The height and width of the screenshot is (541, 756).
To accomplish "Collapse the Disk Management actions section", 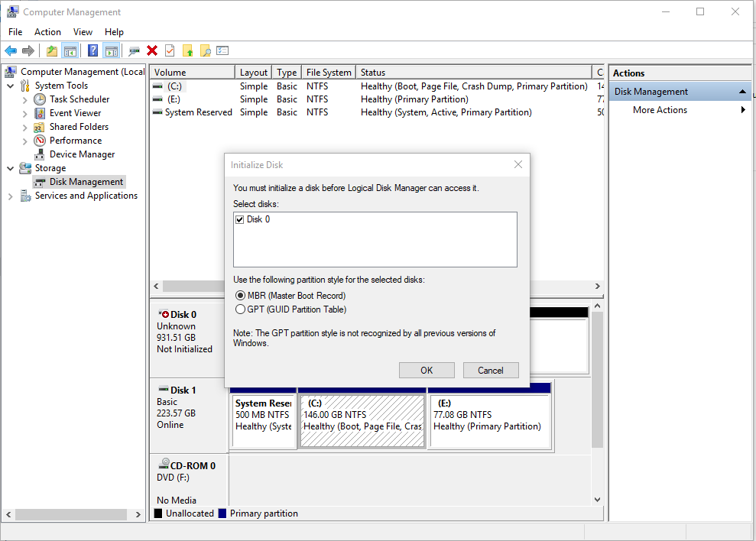I will coord(742,92).
